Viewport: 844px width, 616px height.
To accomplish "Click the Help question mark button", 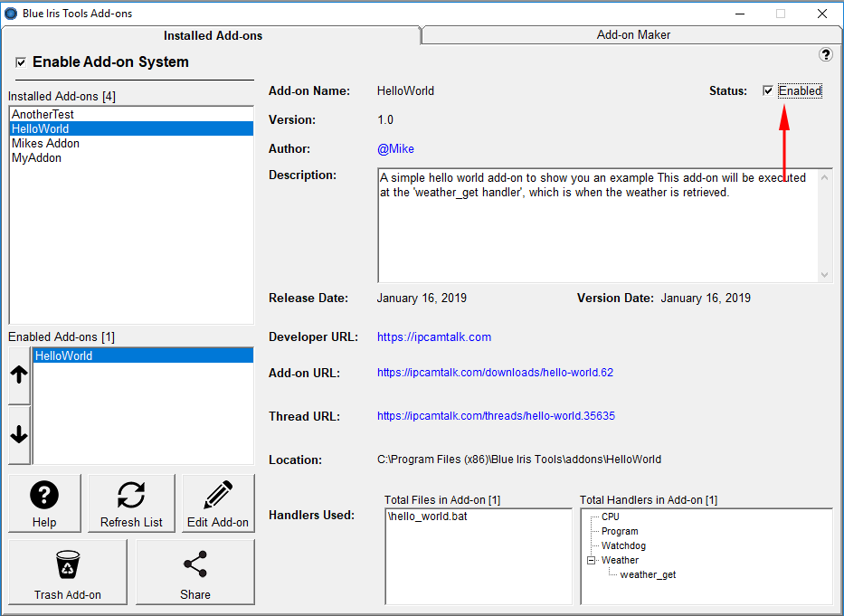I will click(44, 504).
